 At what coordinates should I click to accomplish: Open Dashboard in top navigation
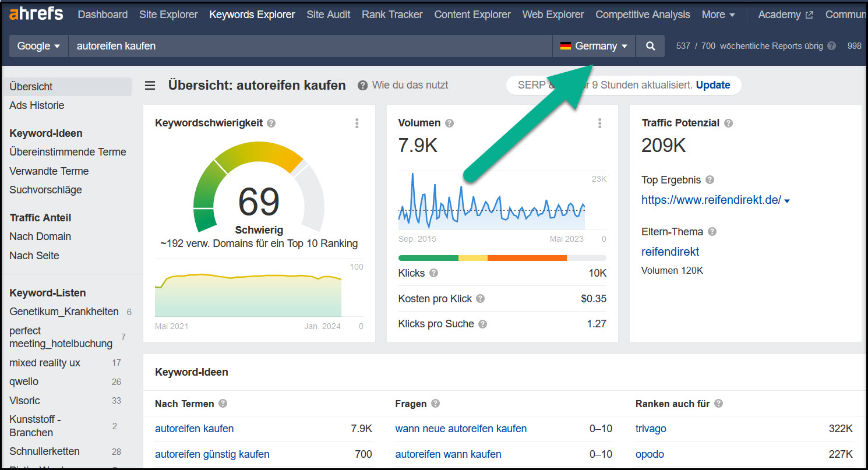[103, 15]
